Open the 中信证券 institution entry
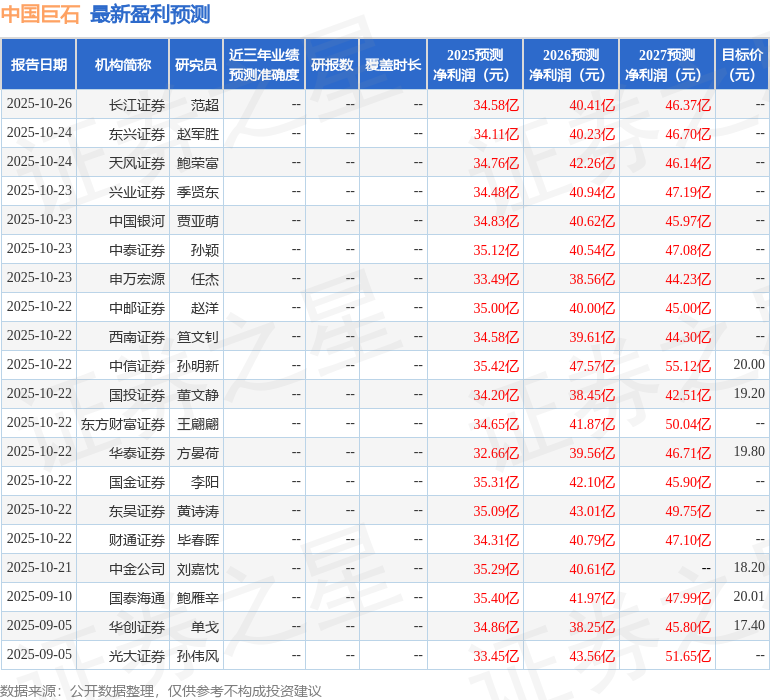This screenshot has height=700, width=770. point(137,365)
